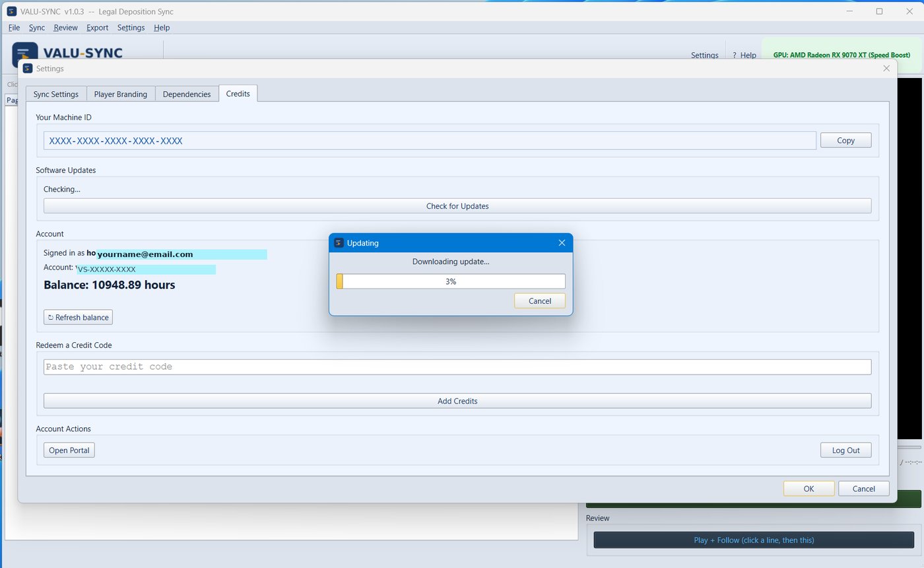Click the Review panel label
Viewport: 924px width, 568px height.
point(598,518)
